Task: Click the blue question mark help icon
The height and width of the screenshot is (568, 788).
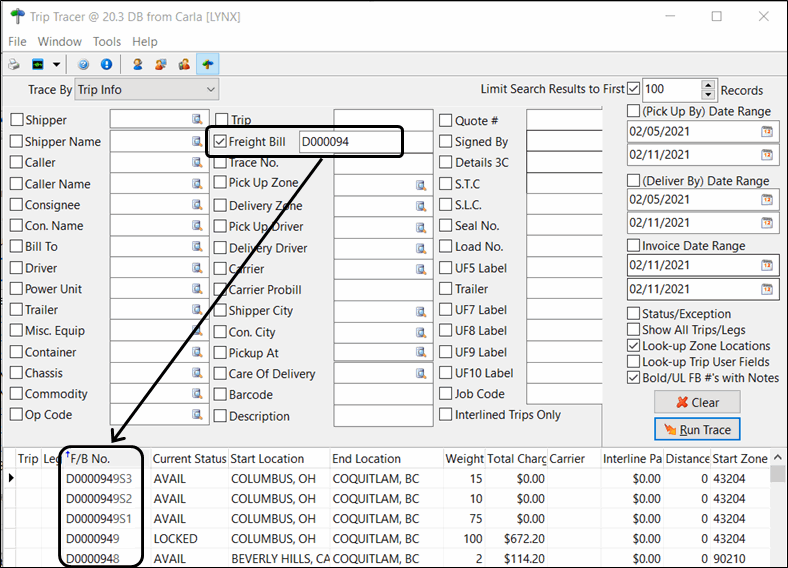Action: pos(84,65)
